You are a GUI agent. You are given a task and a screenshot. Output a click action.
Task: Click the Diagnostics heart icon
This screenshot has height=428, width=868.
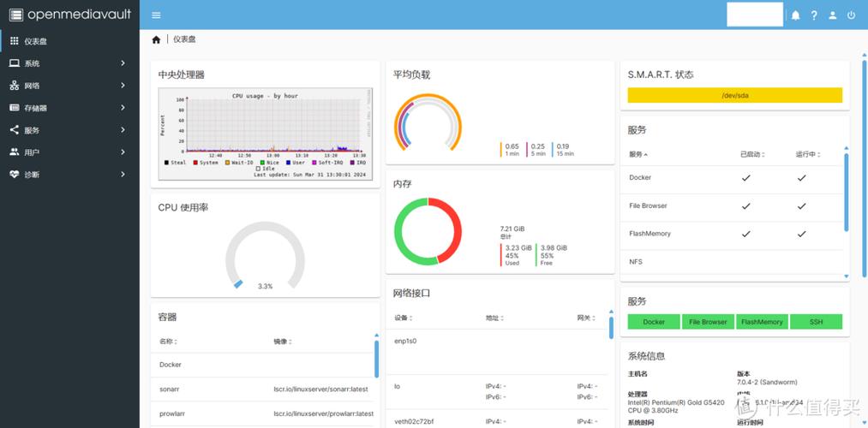click(x=15, y=174)
